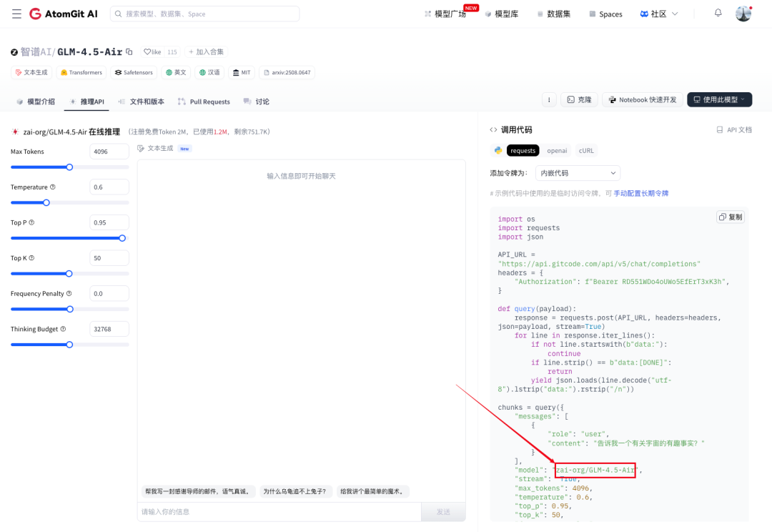Switch to 模型介绍 tab

tap(36, 102)
